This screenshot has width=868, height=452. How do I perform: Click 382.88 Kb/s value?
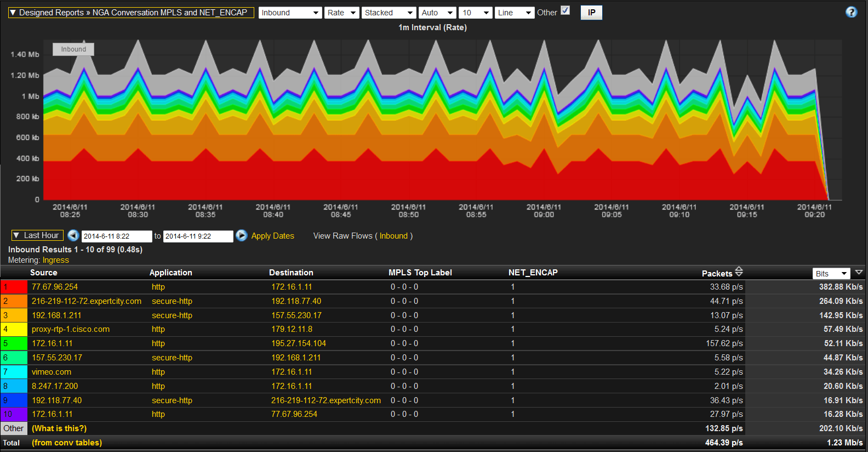point(841,287)
